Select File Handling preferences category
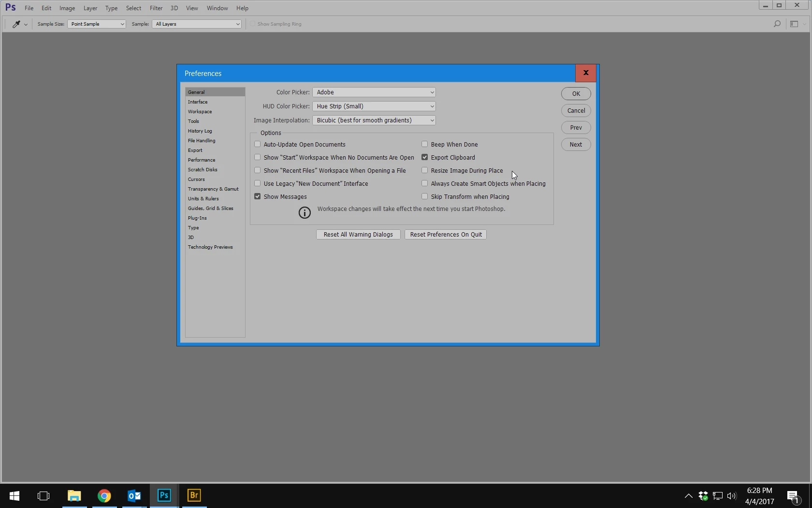Image resolution: width=812 pixels, height=508 pixels. [215, 140]
